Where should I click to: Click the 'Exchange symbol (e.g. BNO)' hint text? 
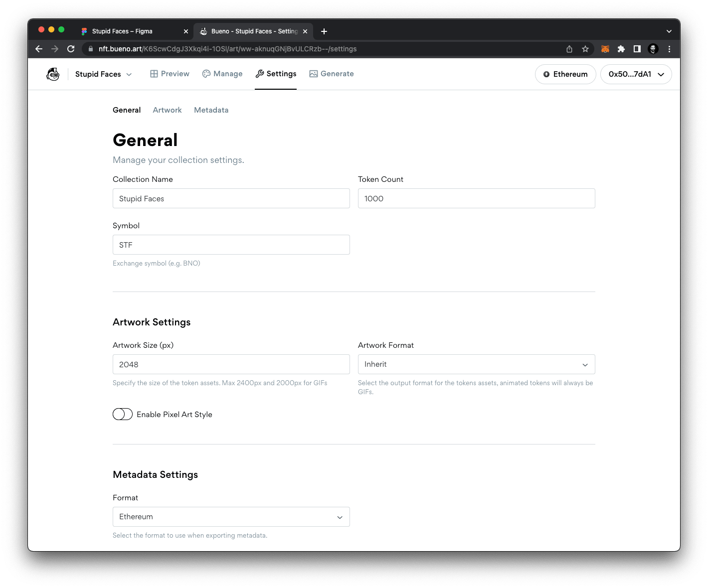pos(157,263)
